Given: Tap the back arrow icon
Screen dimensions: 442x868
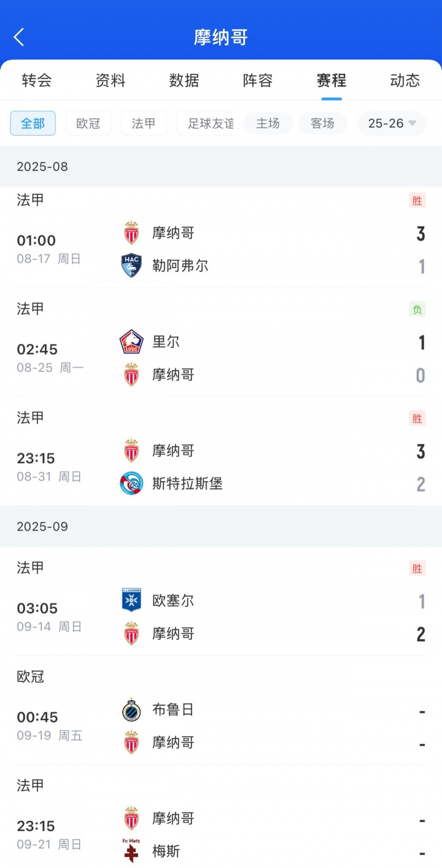Looking at the screenshot, I should click(19, 37).
